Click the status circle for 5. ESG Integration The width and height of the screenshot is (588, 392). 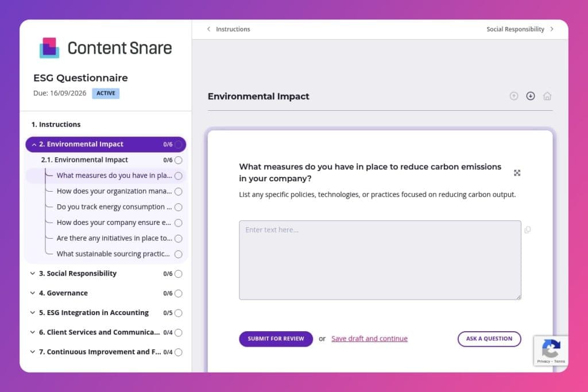179,313
